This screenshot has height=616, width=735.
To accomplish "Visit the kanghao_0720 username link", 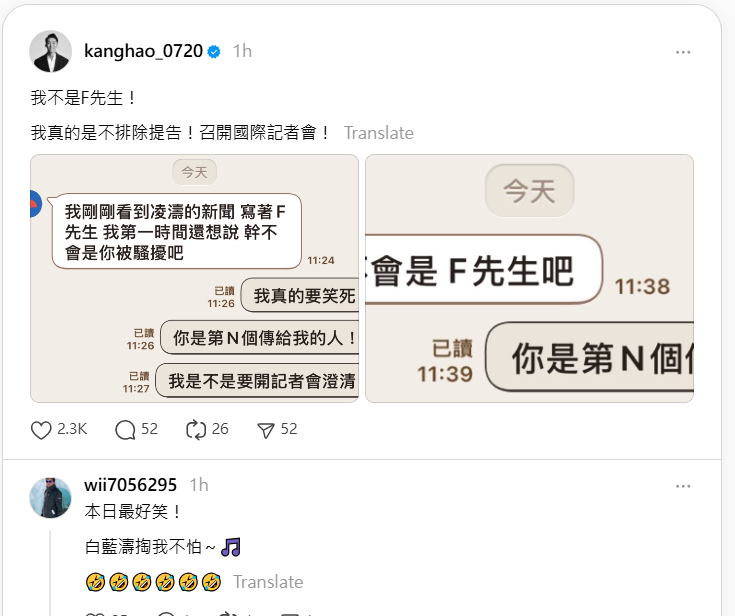I will (x=143, y=51).
